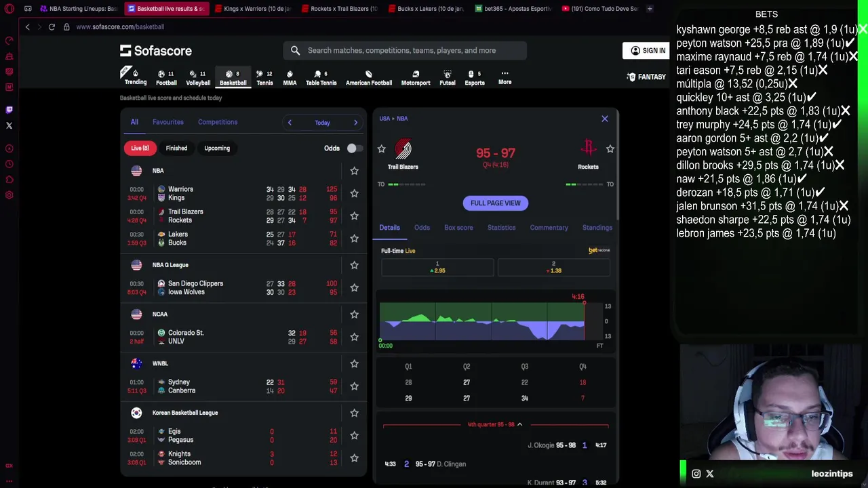The width and height of the screenshot is (868, 488).
Task: Favourite Warriors vs Kings match
Action: [354, 193]
